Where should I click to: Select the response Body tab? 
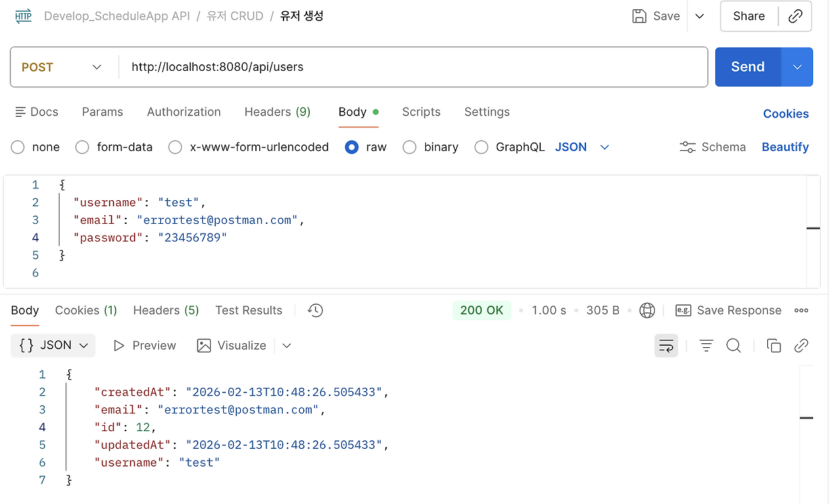25,310
